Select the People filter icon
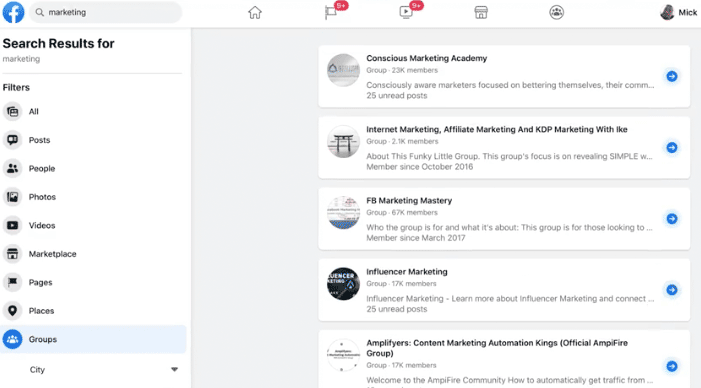 (13, 169)
